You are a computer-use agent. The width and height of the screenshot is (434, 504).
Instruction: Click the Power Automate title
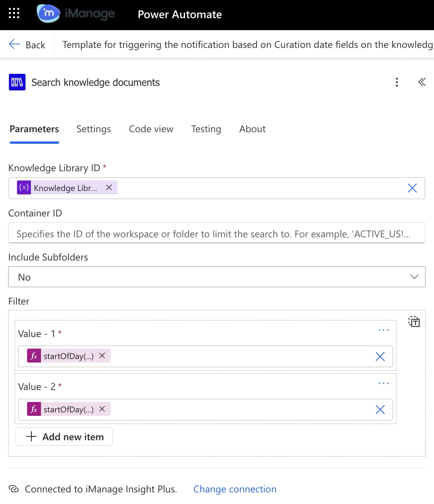tap(180, 15)
